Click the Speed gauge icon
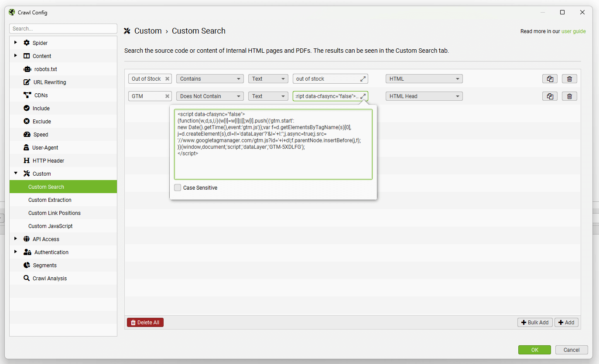This screenshot has width=599, height=364. [27, 134]
